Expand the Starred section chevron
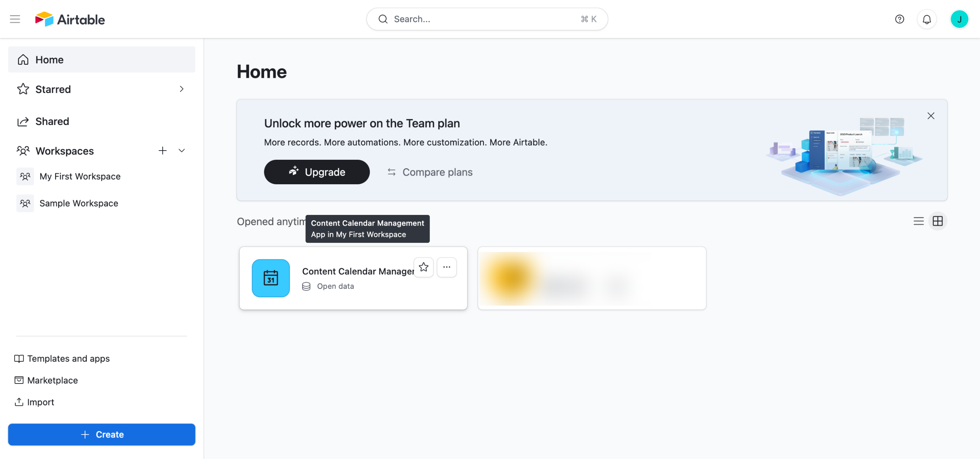The image size is (980, 459). (x=181, y=89)
